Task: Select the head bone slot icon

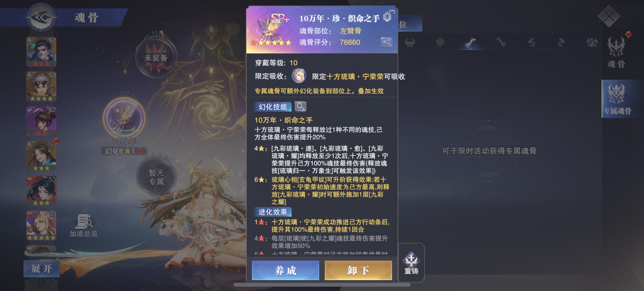Action: tap(410, 42)
